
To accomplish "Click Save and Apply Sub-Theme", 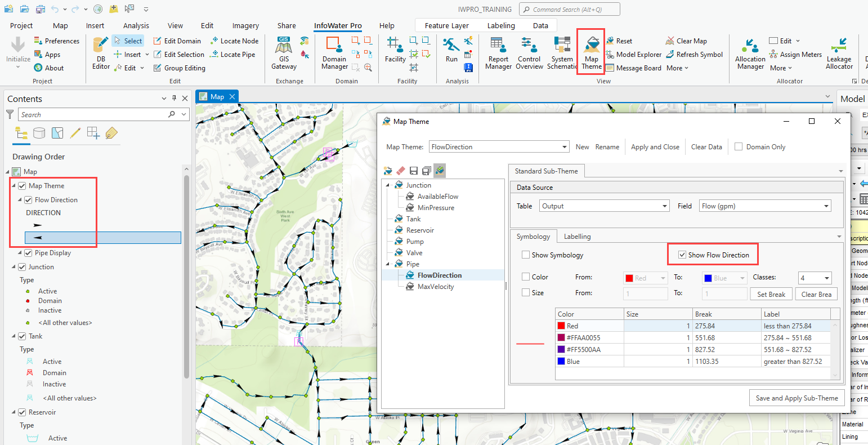I will tap(797, 398).
